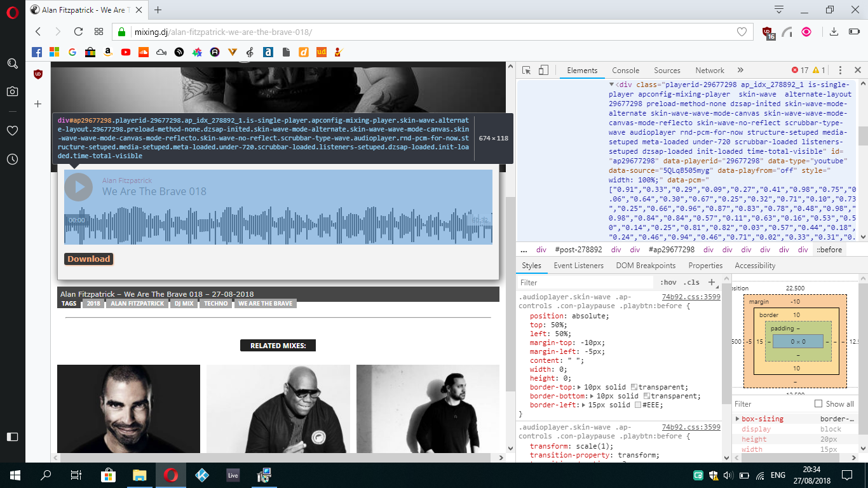Click the green padlock security icon
This screenshot has height=488, width=868.
(x=122, y=32)
